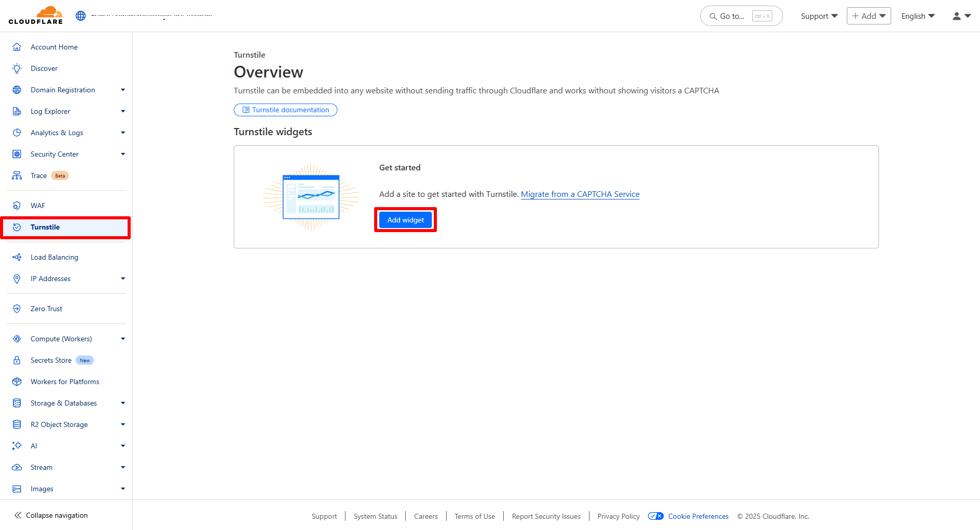Select Turnstile in the sidebar
This screenshot has height=530, width=980.
point(66,227)
